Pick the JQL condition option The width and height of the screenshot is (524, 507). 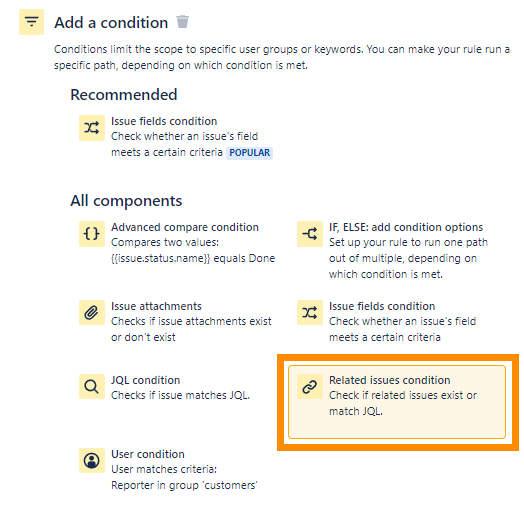pyautogui.click(x=145, y=380)
